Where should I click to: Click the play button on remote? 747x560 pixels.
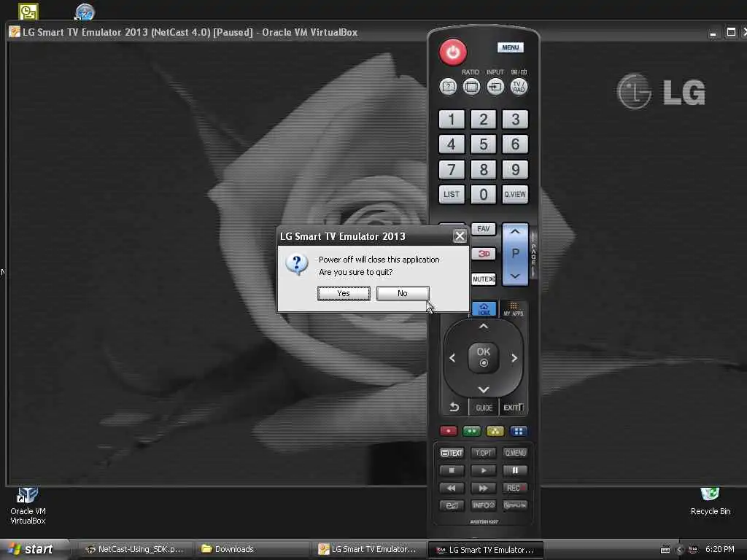(x=483, y=470)
